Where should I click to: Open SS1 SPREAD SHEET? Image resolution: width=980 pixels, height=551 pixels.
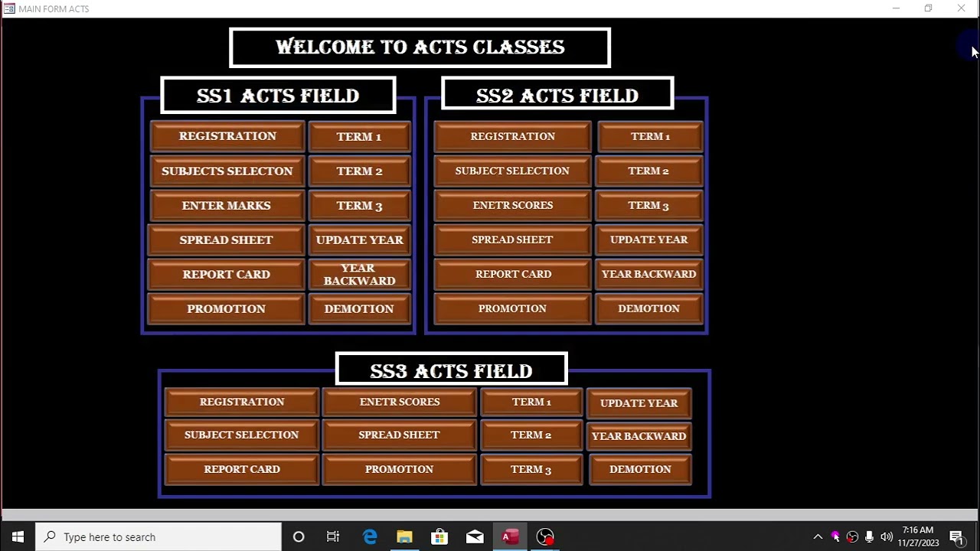point(227,240)
